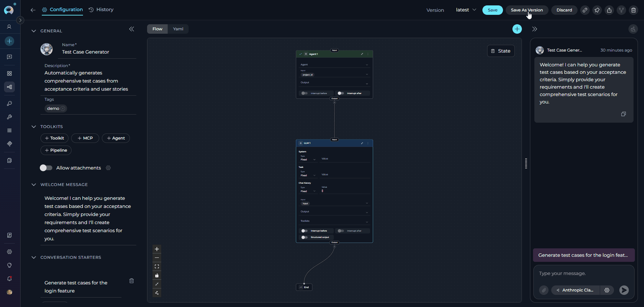Screen dimensions: 644x307
Task: Send the chat message
Action: click(624, 290)
